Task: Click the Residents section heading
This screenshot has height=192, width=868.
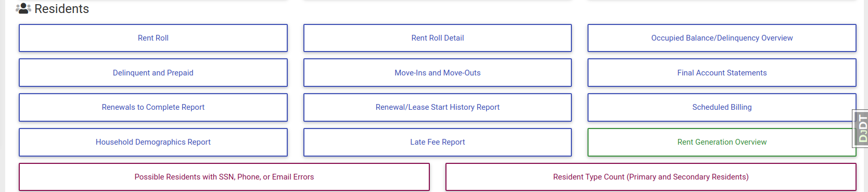Action: 61,9
